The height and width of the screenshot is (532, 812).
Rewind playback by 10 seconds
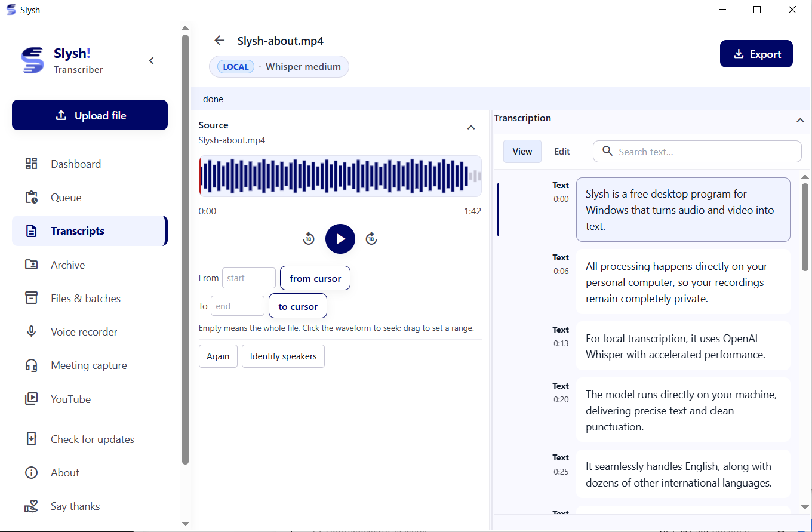(309, 239)
